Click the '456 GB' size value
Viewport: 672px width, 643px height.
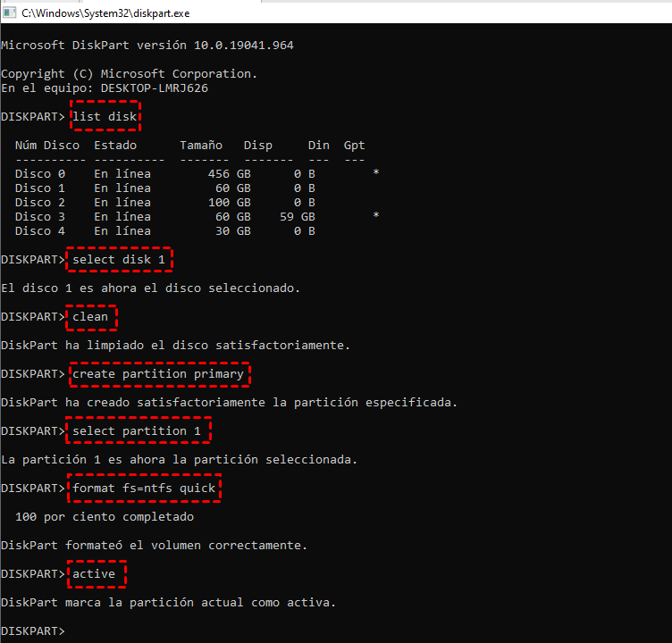tap(230, 174)
